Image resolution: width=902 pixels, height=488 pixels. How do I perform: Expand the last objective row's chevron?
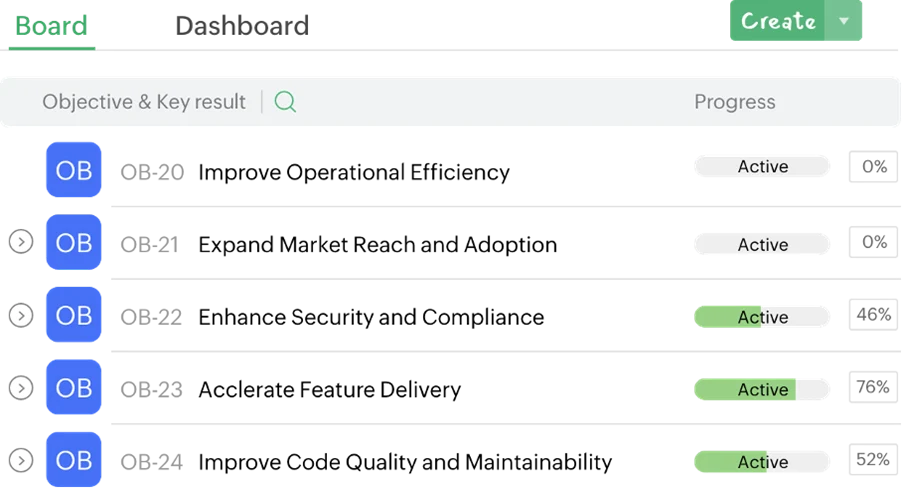[21, 461]
